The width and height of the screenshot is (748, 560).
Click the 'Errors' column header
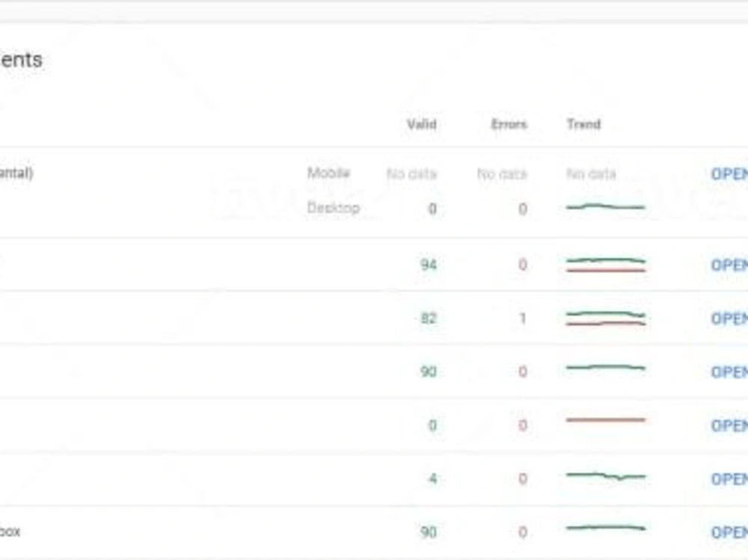[509, 125]
